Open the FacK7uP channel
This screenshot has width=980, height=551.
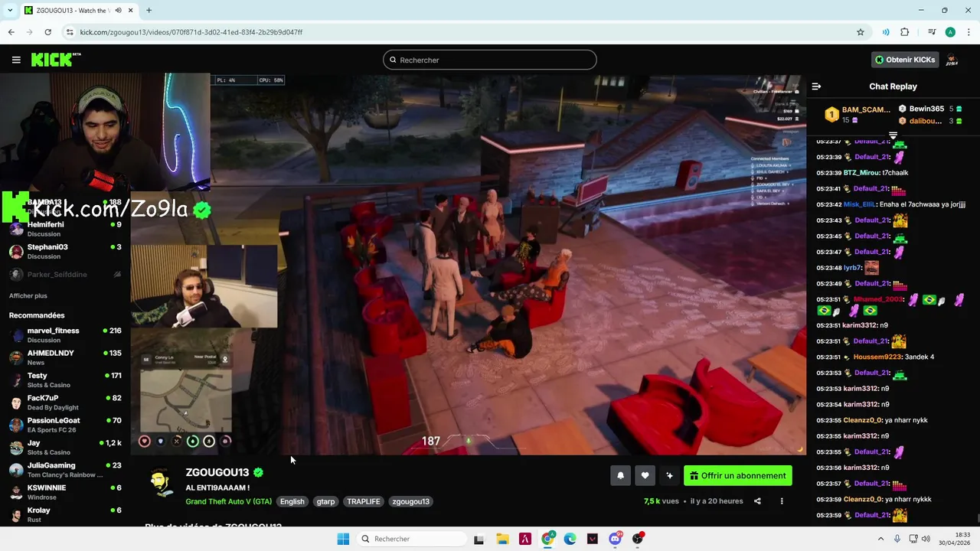[x=65, y=403]
